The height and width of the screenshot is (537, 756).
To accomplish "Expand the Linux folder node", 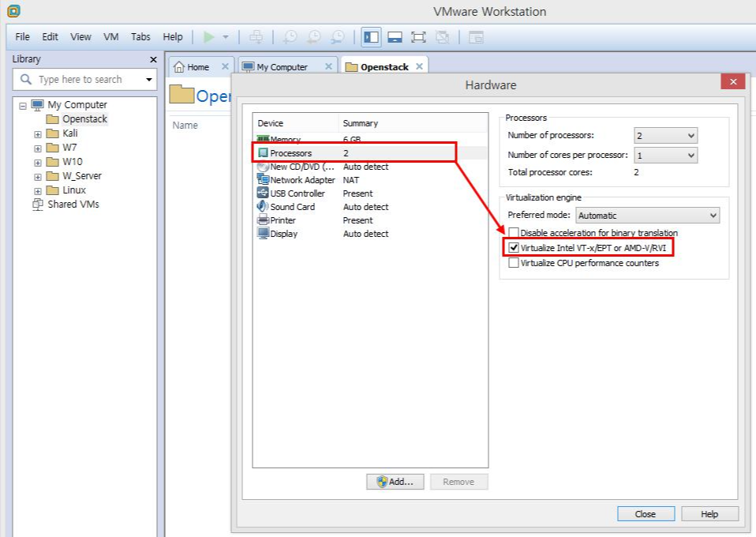I will (38, 191).
